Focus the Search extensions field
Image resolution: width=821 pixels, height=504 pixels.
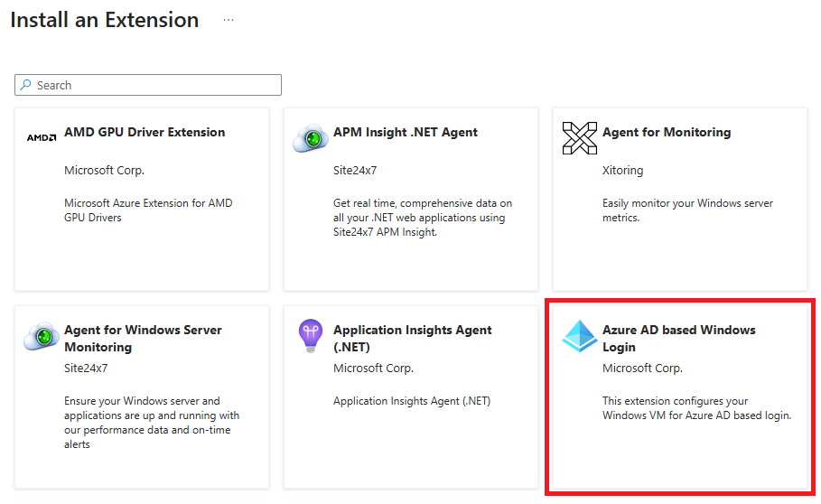click(x=148, y=85)
